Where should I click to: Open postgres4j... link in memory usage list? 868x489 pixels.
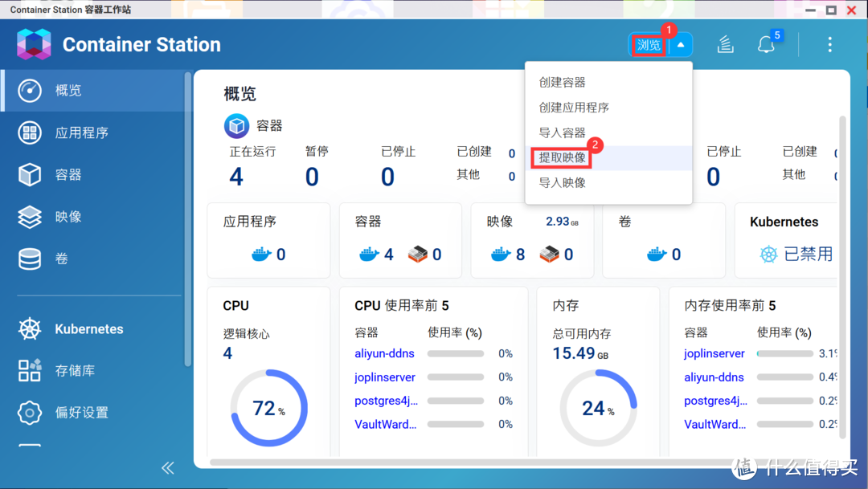coord(715,401)
